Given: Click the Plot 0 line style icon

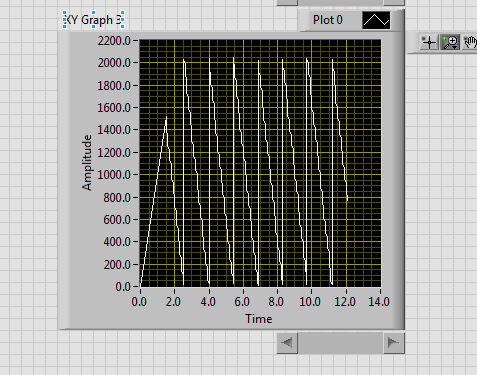Looking at the screenshot, I should (x=376, y=20).
